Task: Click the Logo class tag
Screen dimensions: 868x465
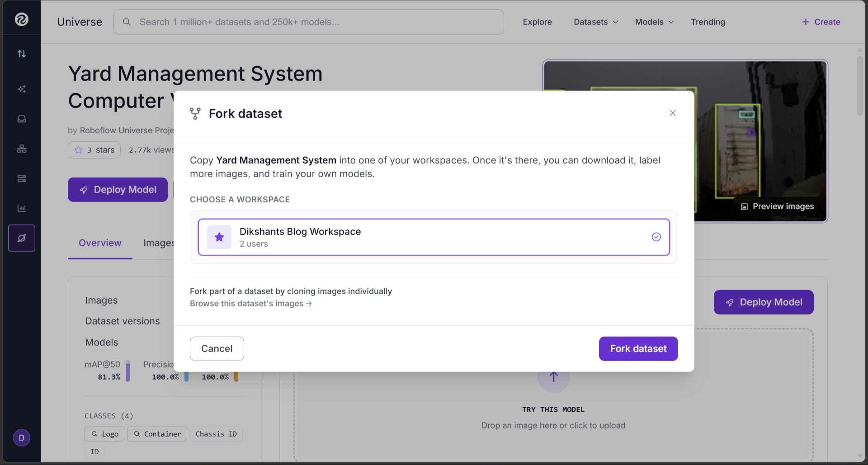Action: point(104,434)
